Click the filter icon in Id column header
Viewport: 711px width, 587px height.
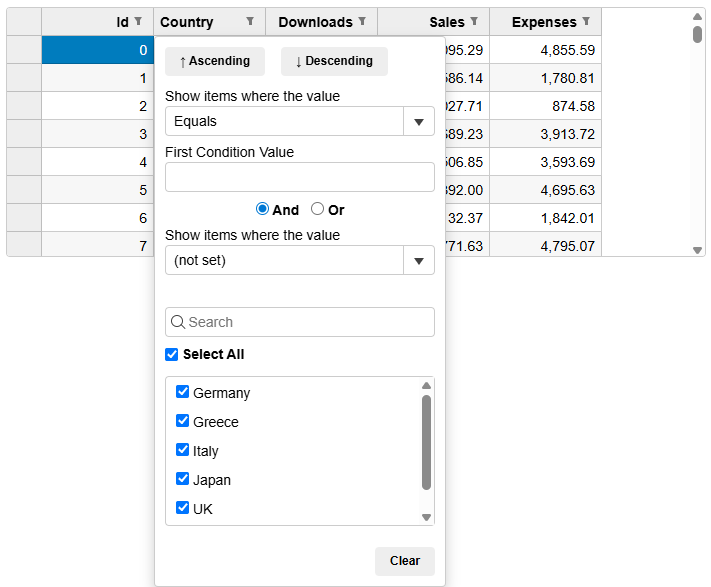pyautogui.click(x=138, y=21)
